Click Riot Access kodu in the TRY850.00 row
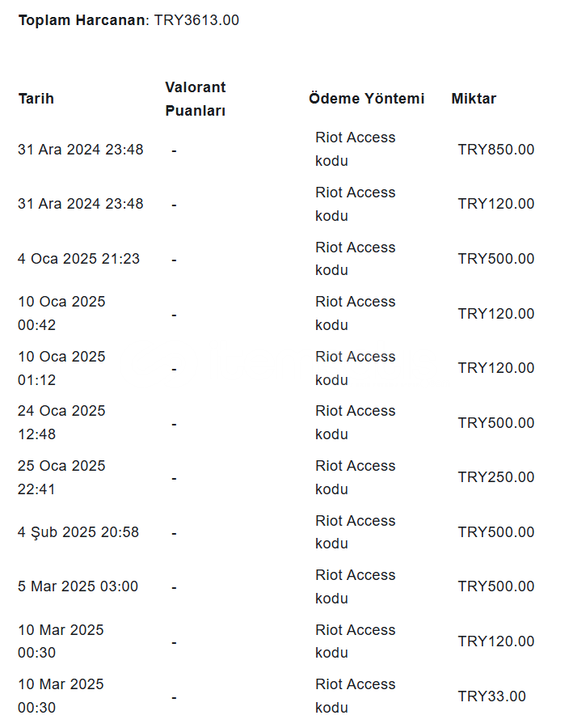The image size is (569, 728). coord(355,149)
